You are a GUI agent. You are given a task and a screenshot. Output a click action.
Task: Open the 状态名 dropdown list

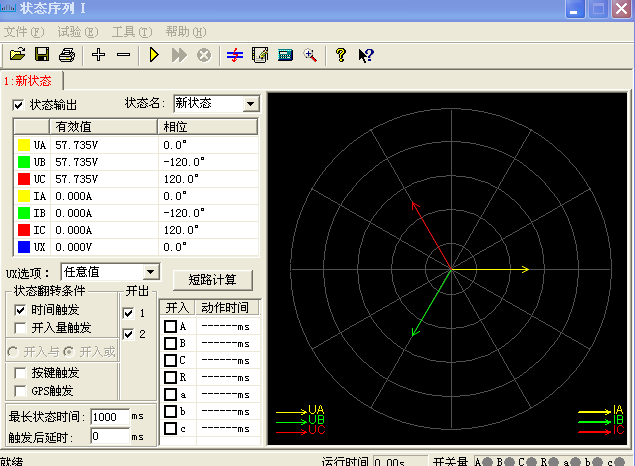click(x=250, y=103)
